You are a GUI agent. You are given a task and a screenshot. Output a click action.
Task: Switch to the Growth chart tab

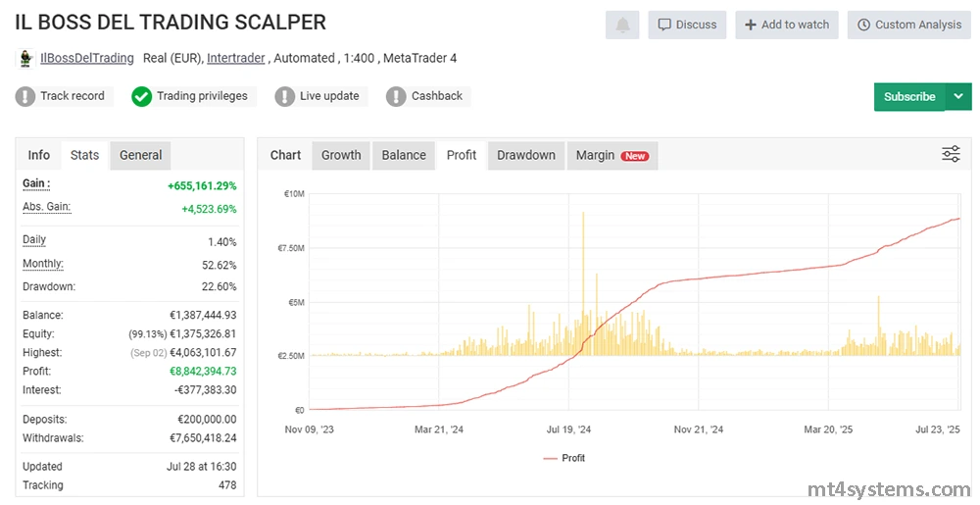pos(341,155)
